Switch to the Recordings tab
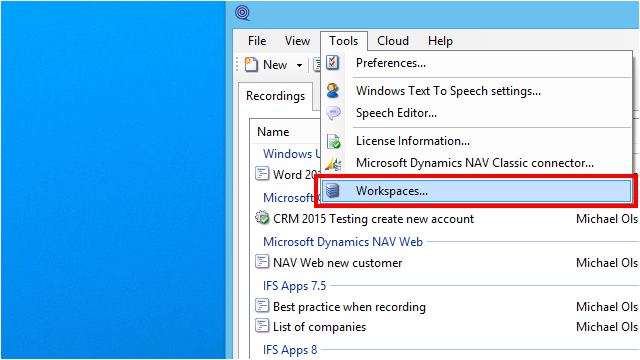Screen dimensions: 640x360 [x=276, y=96]
